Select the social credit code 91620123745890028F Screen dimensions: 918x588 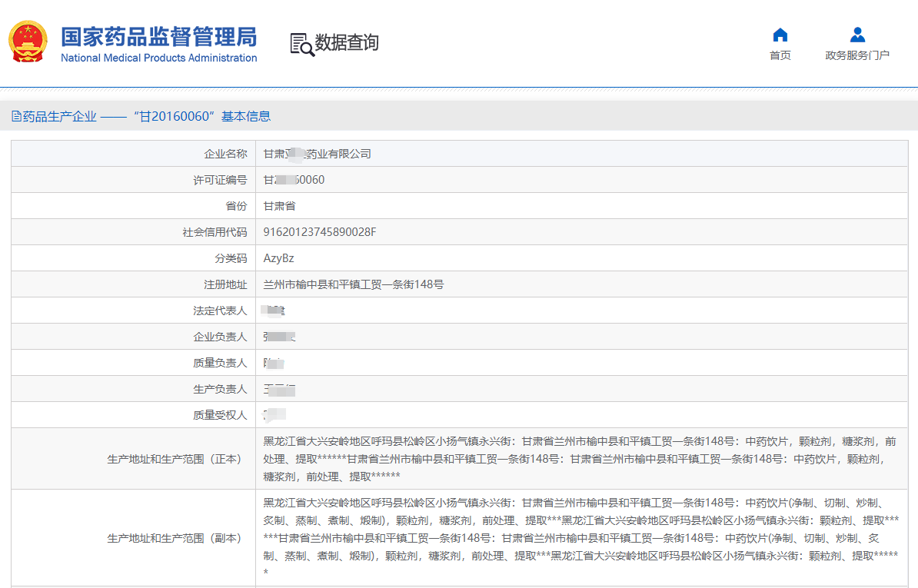(x=319, y=232)
